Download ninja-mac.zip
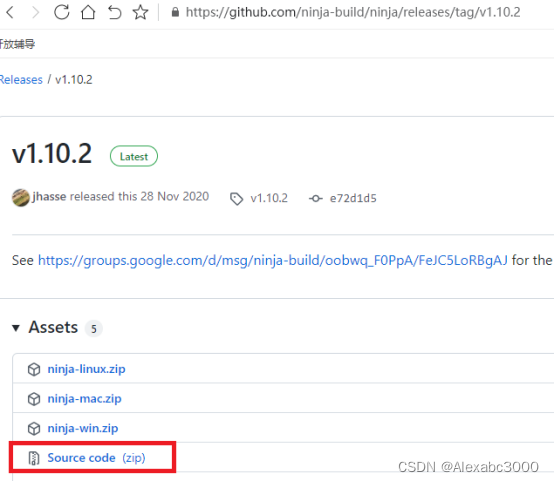This screenshot has height=482, width=554. 84,399
